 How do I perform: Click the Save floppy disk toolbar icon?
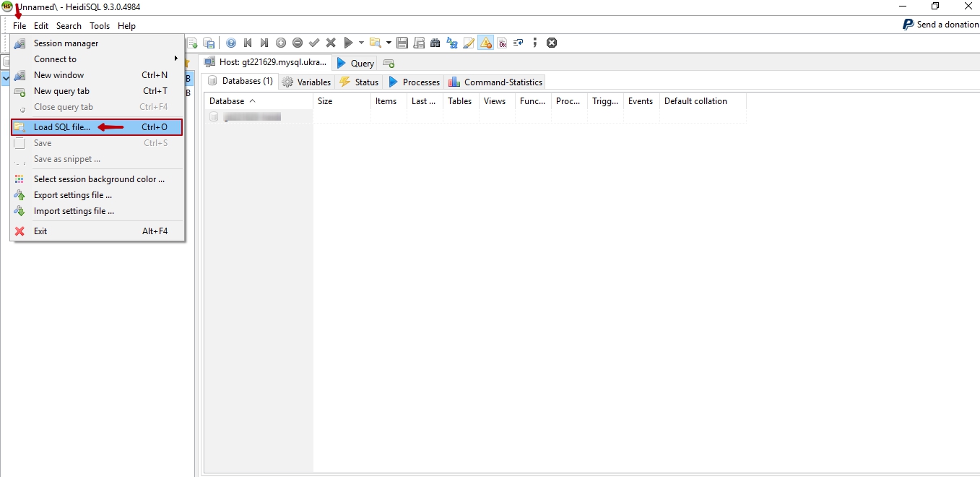[x=402, y=43]
